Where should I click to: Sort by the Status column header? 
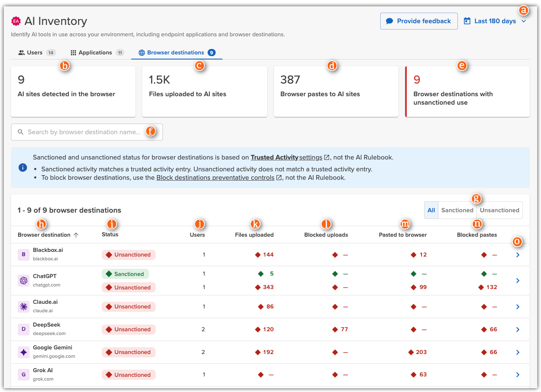(x=110, y=235)
